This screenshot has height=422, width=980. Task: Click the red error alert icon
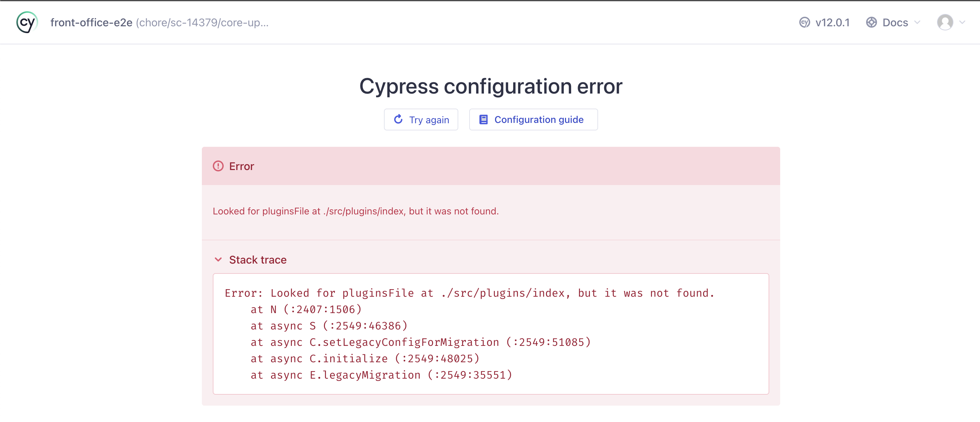pos(218,166)
